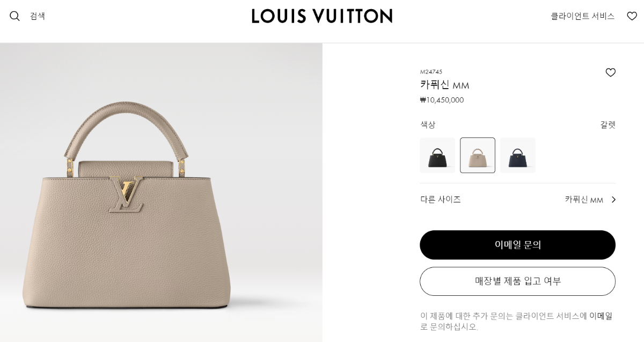The width and height of the screenshot is (644, 342).
Task: Click the ₩10,450,000 price text
Action: coord(442,100)
